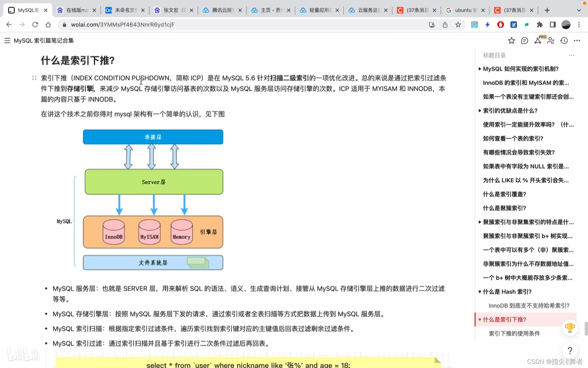Share this page from address bar

click(x=445, y=25)
